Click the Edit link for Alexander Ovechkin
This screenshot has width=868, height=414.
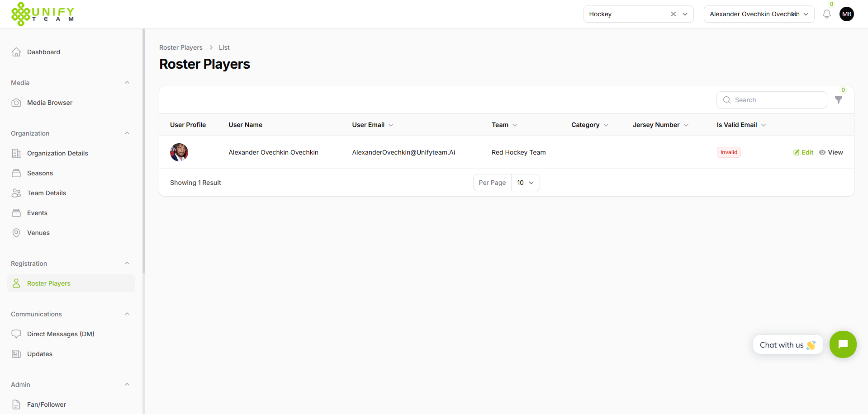pyautogui.click(x=803, y=152)
